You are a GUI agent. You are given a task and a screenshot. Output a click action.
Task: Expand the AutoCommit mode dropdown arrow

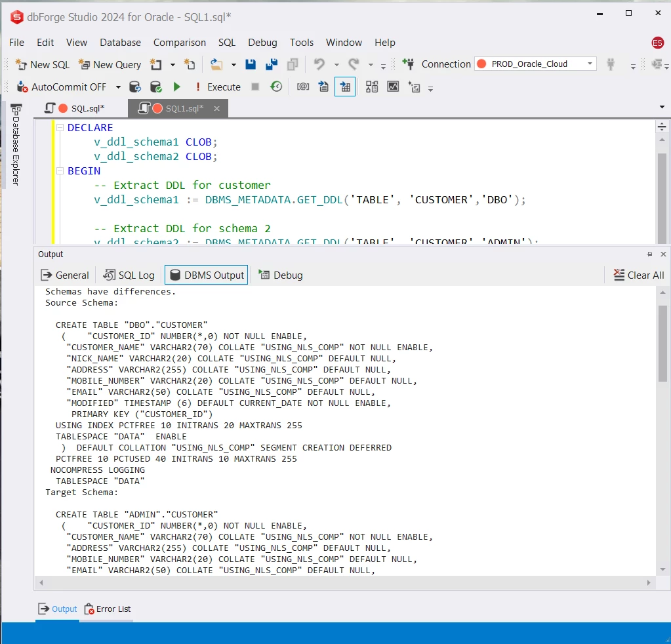click(118, 87)
